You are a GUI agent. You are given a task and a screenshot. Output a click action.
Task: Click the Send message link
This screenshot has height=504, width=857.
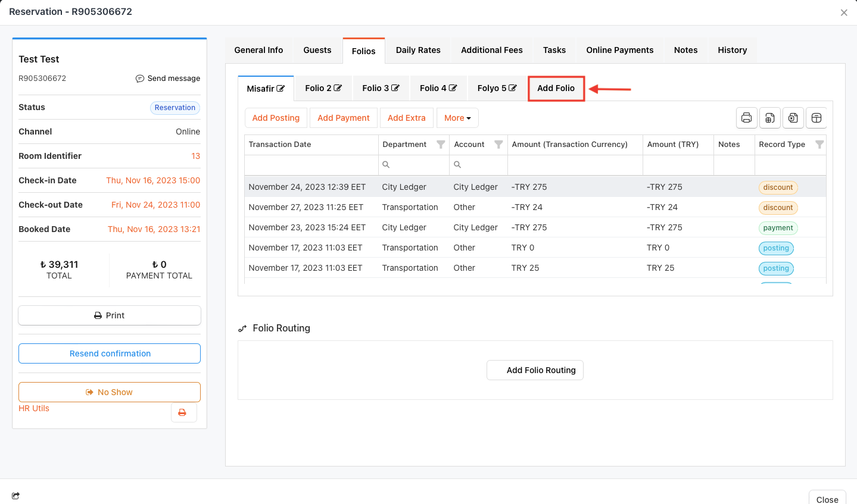(168, 79)
